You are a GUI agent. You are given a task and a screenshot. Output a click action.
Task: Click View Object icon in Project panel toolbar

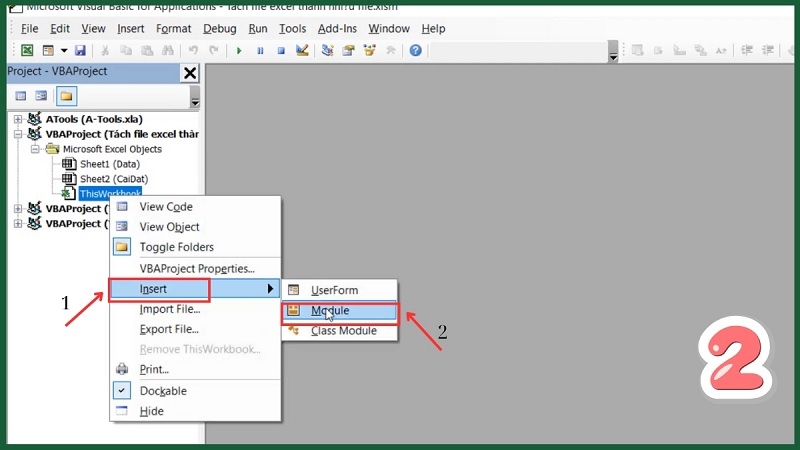pos(41,96)
